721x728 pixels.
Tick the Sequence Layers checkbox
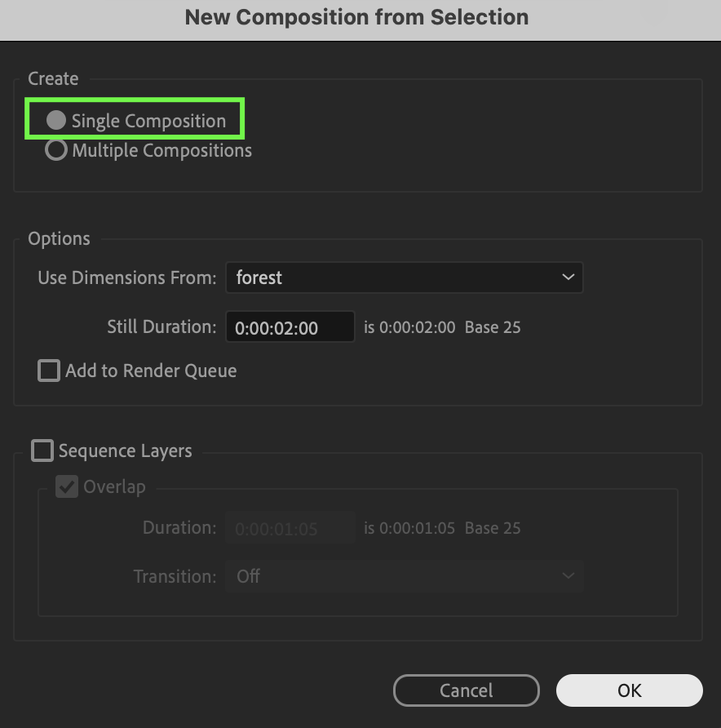(x=42, y=451)
